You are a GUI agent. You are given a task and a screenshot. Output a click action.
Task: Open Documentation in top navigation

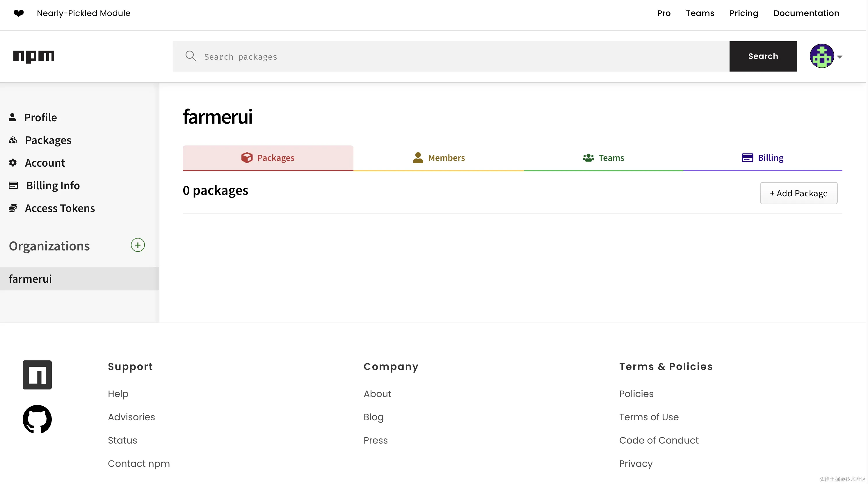pyautogui.click(x=806, y=13)
